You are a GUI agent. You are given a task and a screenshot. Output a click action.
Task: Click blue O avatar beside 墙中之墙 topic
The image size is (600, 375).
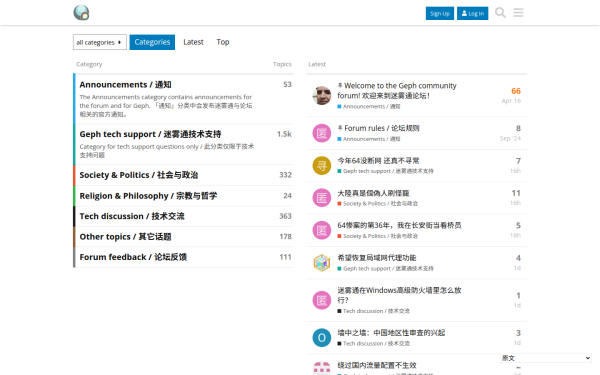click(321, 338)
